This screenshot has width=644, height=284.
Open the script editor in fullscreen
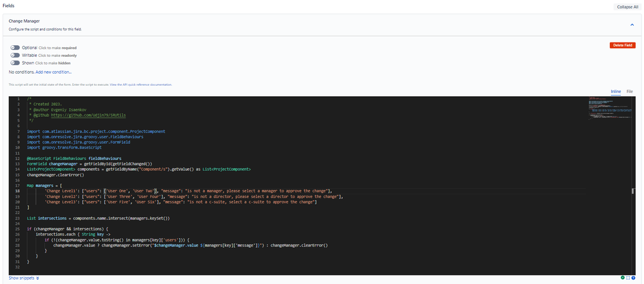[628, 278]
